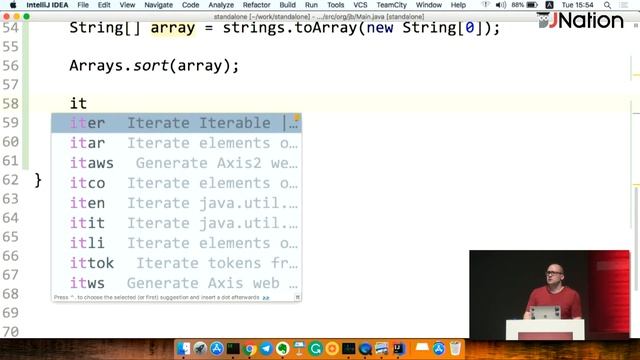Open Evernote elephant icon in dock
Image resolution: width=640 pixels, height=360 pixels.
coord(282,349)
